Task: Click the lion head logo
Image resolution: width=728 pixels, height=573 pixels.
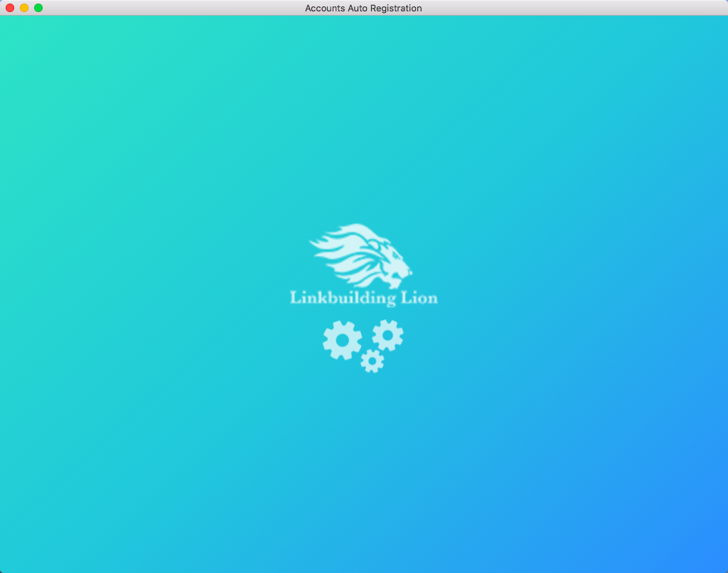Action: click(x=363, y=256)
